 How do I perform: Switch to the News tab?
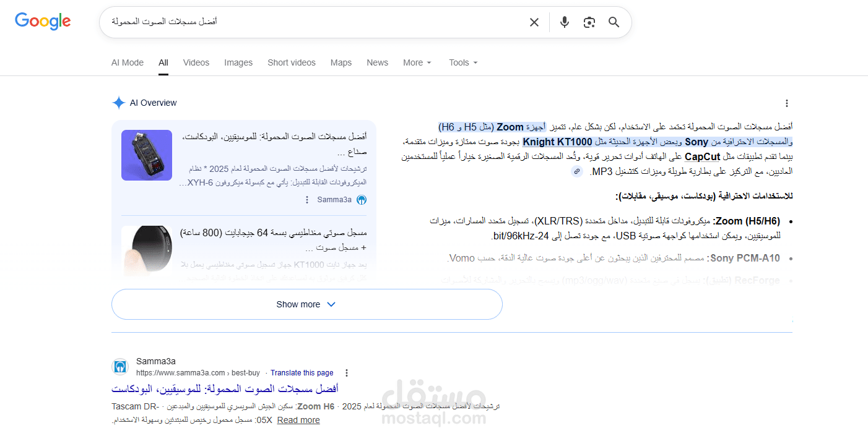pos(377,62)
